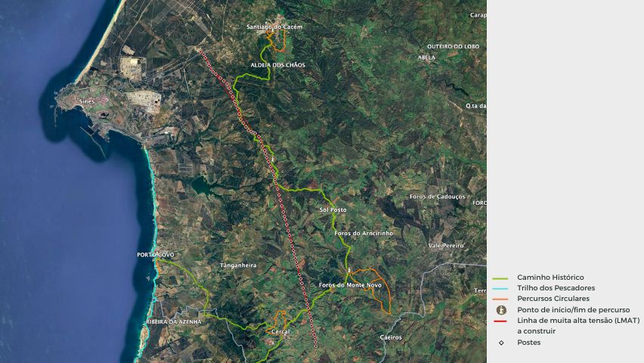Click the trailhead marker below Santiago do Cacém label
The height and width of the screenshot is (363, 644).
(272, 31)
